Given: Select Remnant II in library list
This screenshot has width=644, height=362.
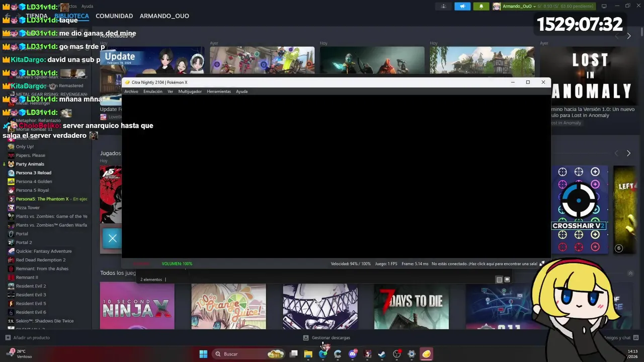Looking at the screenshot, I should click(x=27, y=278).
